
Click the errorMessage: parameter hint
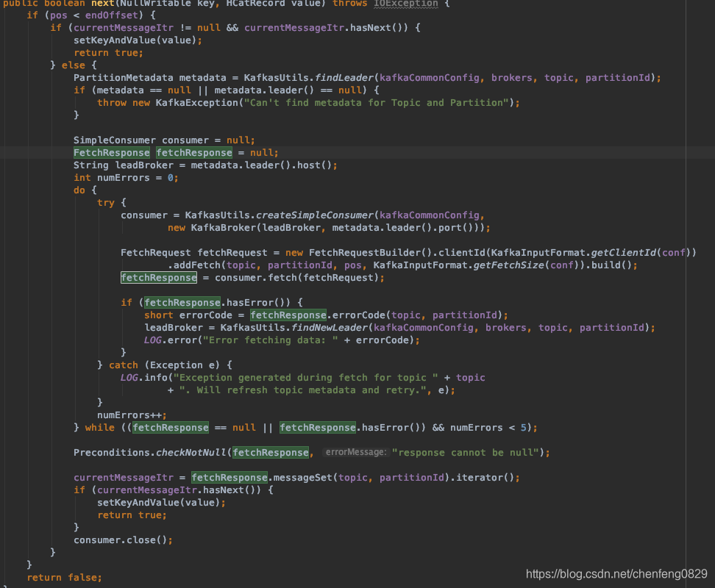coord(356,452)
